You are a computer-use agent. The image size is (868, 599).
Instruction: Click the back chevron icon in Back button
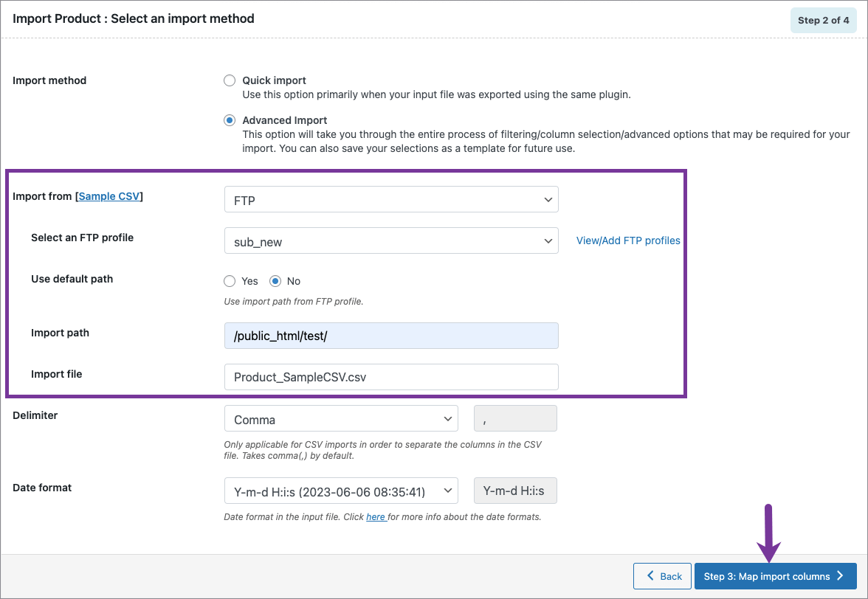click(649, 576)
